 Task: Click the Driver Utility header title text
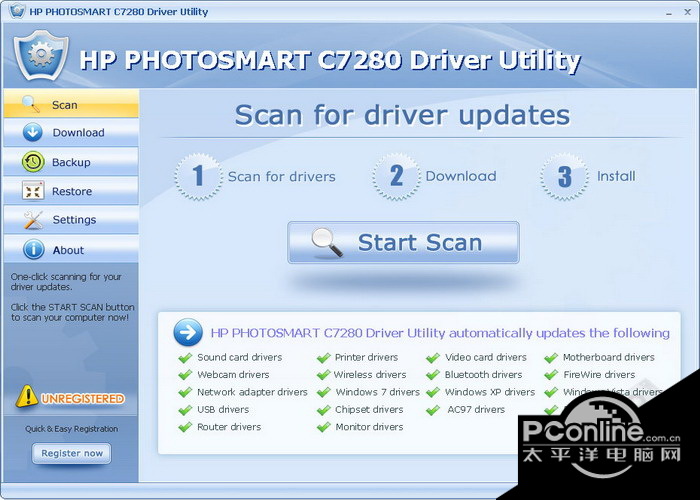click(x=330, y=60)
